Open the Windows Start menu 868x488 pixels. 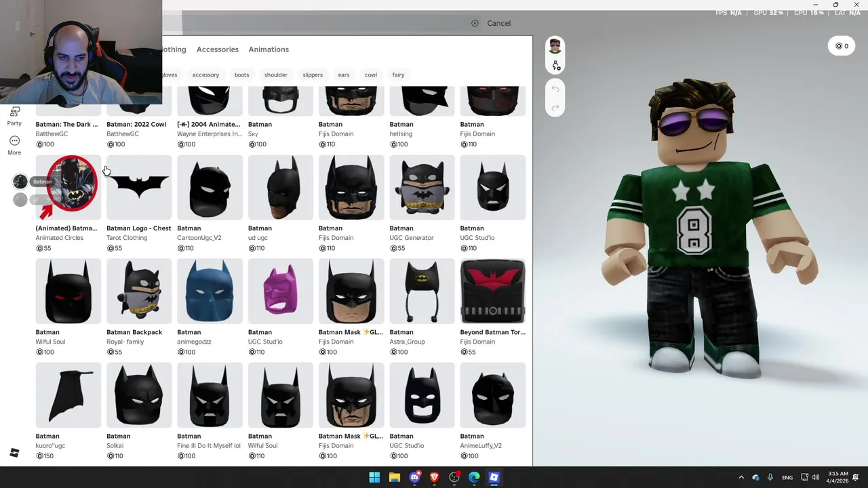[x=374, y=478]
